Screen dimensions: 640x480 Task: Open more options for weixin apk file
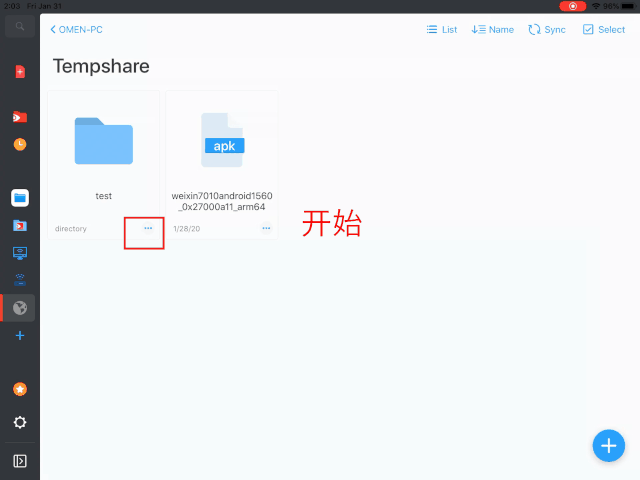click(x=266, y=228)
